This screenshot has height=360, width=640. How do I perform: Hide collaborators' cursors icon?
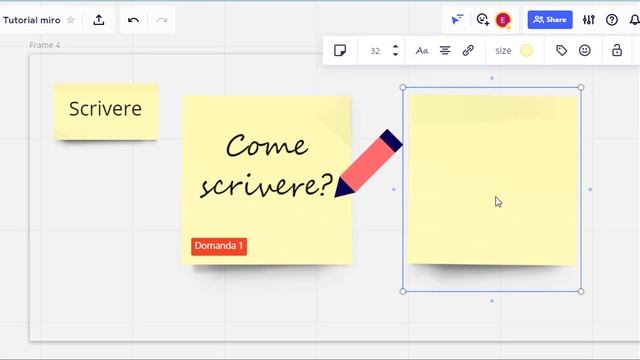[x=457, y=20]
